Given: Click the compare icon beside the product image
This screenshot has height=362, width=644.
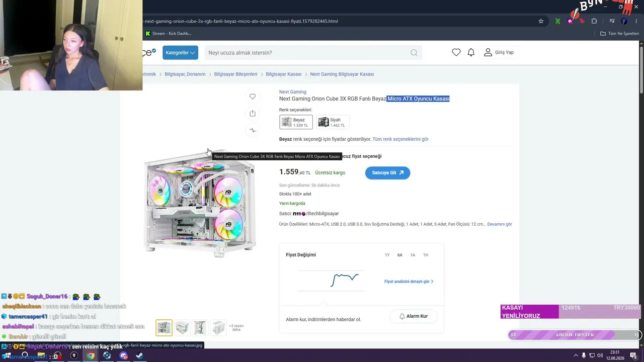Looking at the screenshot, I should click(253, 130).
